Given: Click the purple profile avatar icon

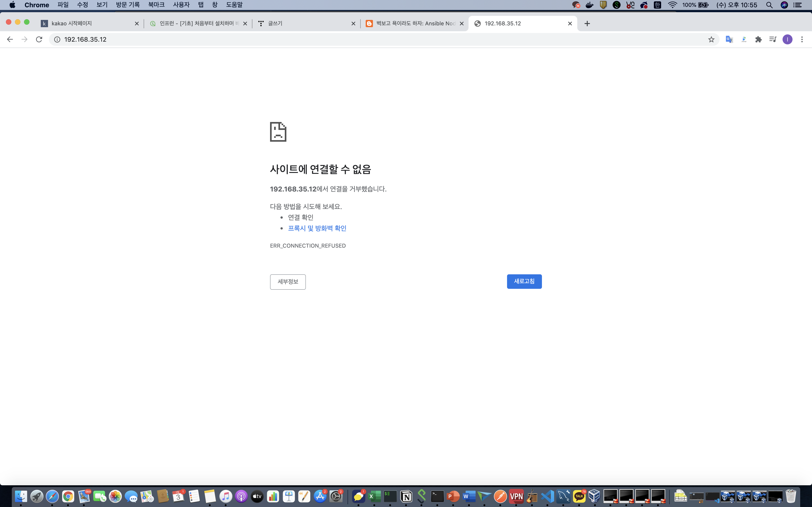Looking at the screenshot, I should click(787, 40).
